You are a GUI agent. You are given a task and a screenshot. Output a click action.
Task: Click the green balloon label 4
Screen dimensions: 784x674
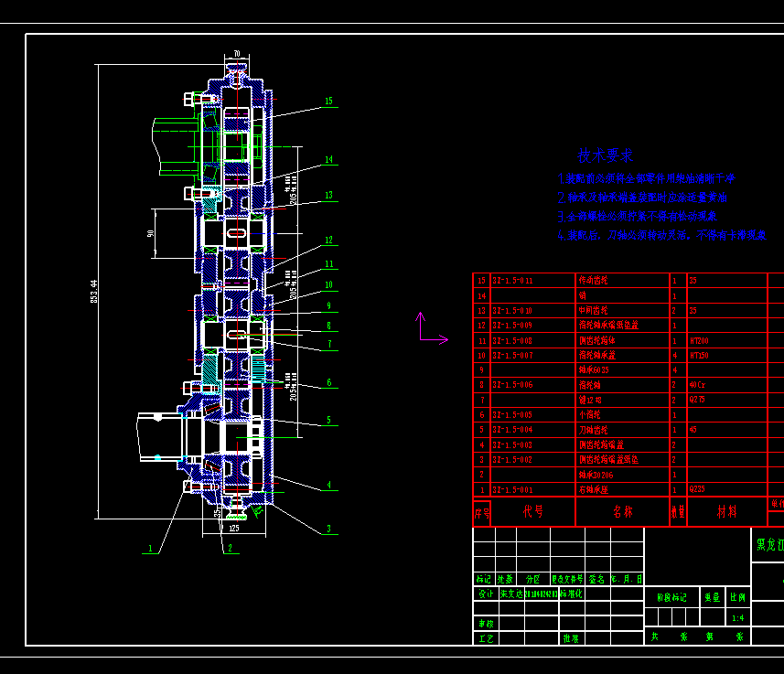tap(328, 485)
